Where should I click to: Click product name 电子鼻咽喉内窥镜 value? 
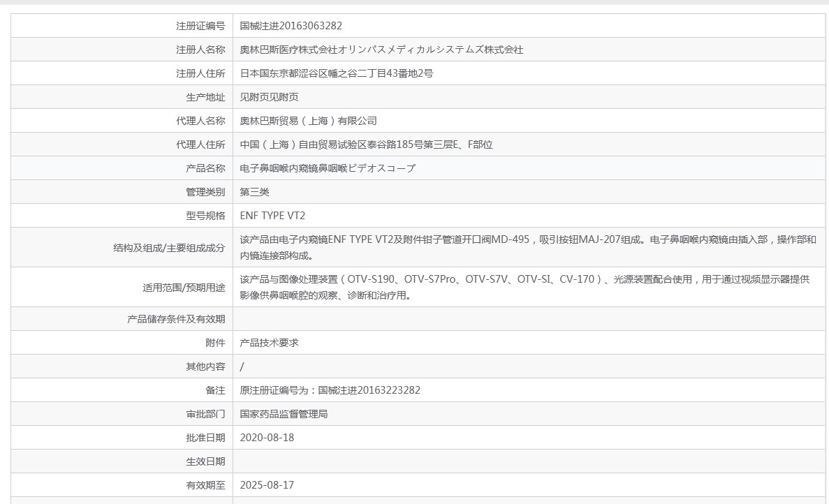[x=328, y=168]
